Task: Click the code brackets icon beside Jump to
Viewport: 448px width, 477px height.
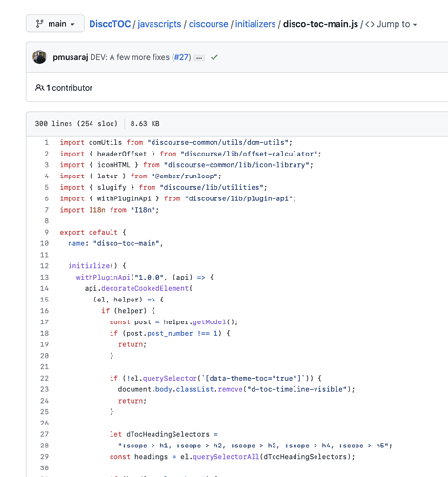Action: coord(370,24)
